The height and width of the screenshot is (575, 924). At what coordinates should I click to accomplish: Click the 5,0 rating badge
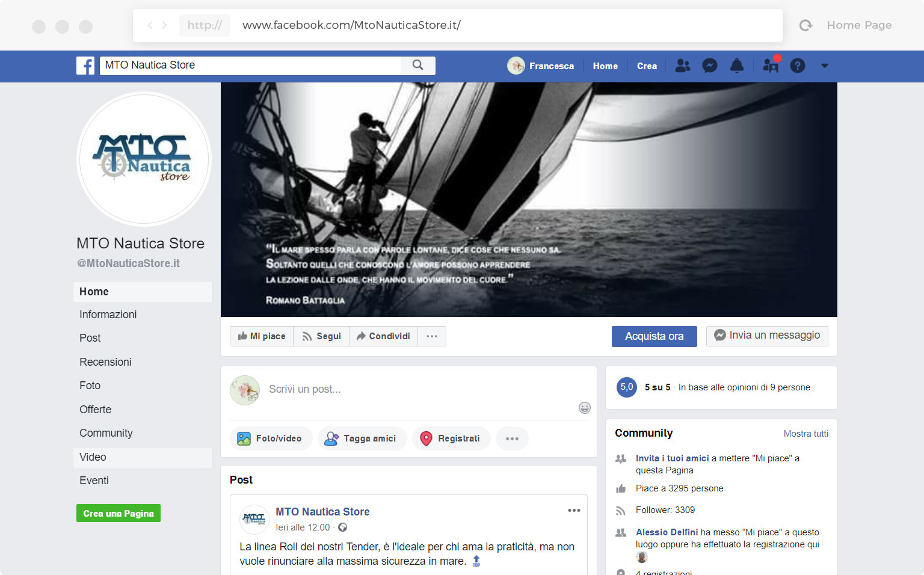pyautogui.click(x=627, y=387)
